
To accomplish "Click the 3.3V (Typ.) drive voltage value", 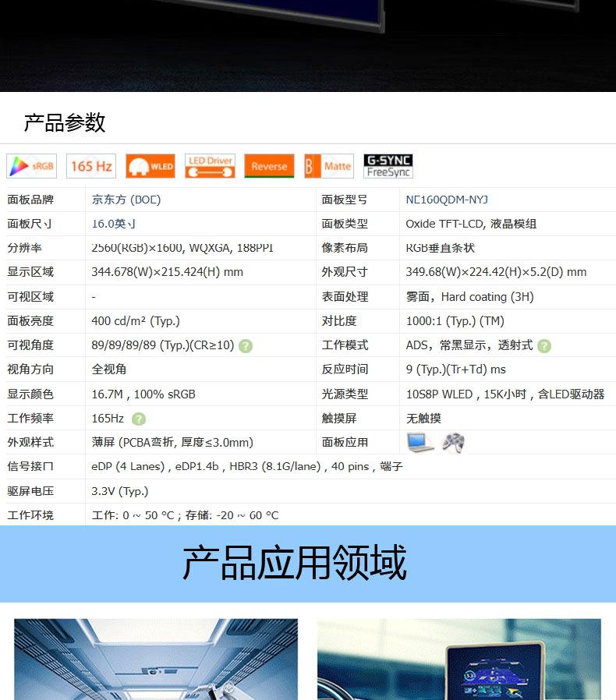I will click(120, 491).
